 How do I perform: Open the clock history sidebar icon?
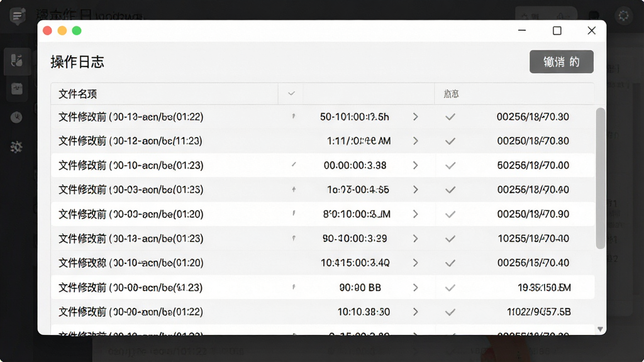[x=16, y=118]
